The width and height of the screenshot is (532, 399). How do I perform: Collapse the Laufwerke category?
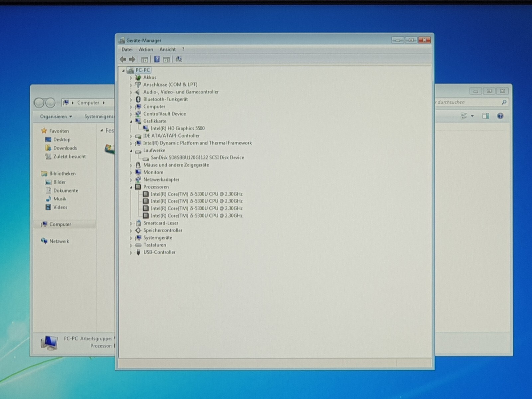point(131,151)
